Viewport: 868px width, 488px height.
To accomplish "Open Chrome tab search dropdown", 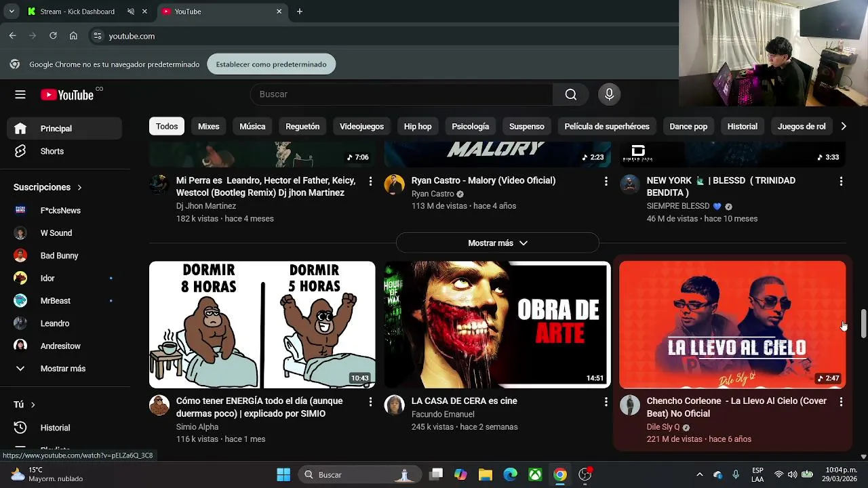I will [12, 12].
